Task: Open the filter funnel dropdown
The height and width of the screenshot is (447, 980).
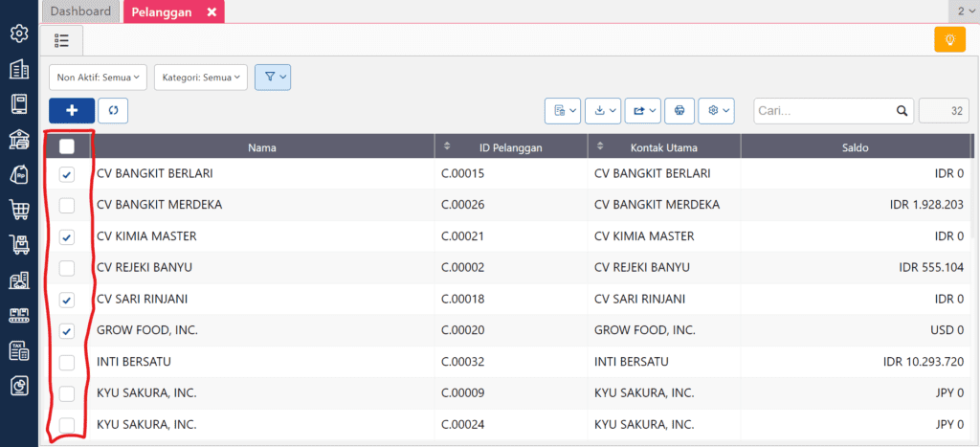Action: pos(273,77)
